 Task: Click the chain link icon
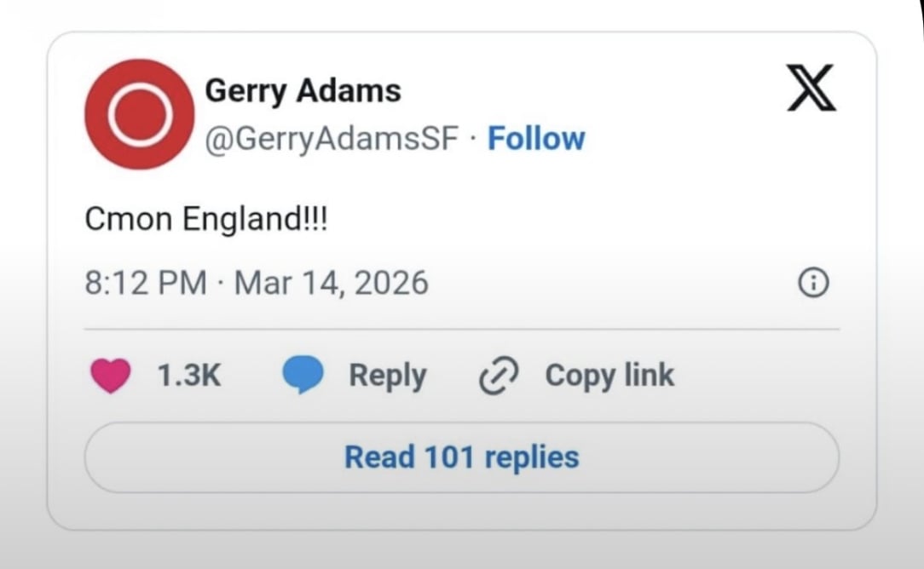point(499,375)
